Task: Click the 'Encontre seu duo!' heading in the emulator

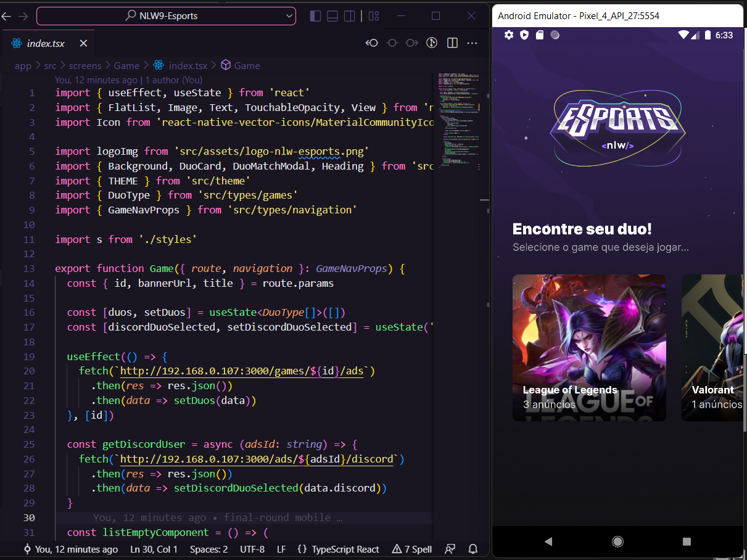Action: pyautogui.click(x=582, y=229)
